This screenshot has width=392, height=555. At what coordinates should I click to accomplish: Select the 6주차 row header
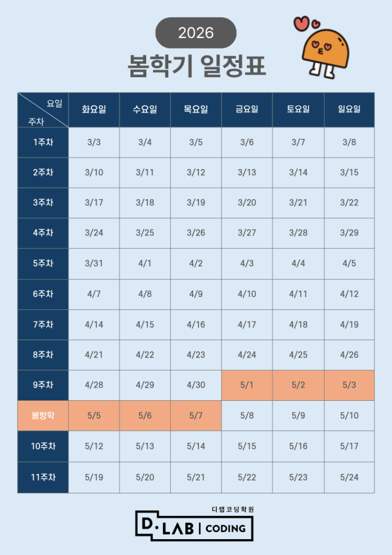(43, 294)
